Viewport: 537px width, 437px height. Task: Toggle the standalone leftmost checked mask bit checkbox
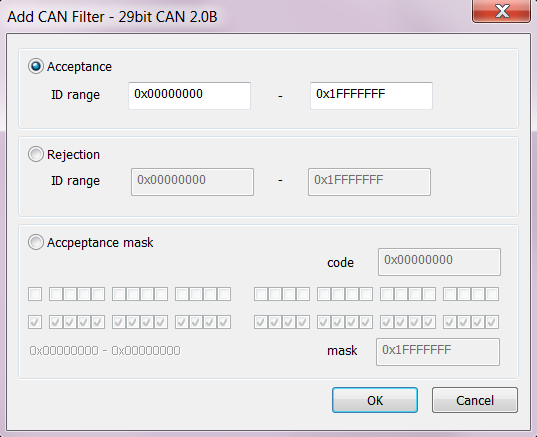point(35,322)
